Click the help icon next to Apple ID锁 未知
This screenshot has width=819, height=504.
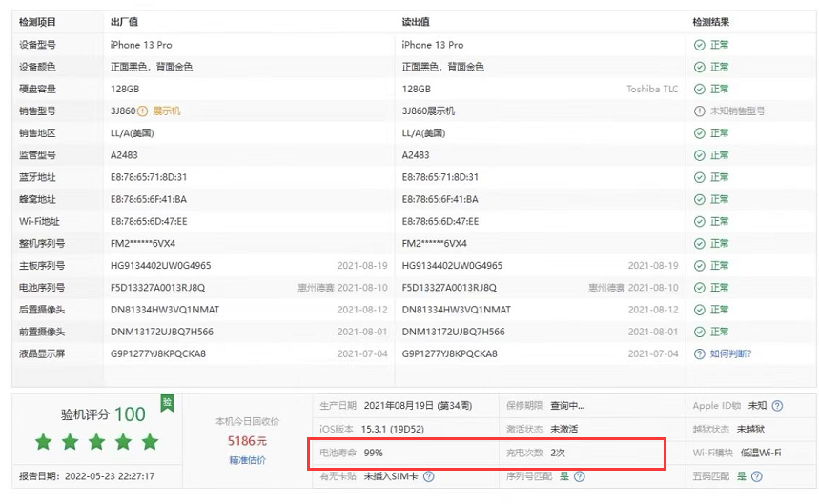[777, 406]
